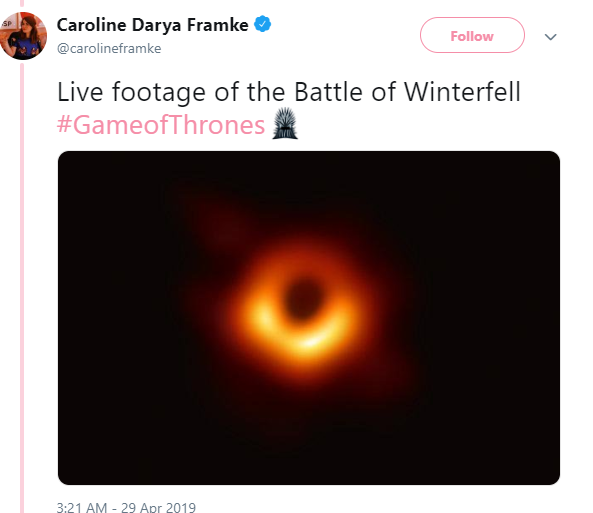Click the Iron Throne emoji icon
Screen dimensions: 593x513
coord(285,123)
